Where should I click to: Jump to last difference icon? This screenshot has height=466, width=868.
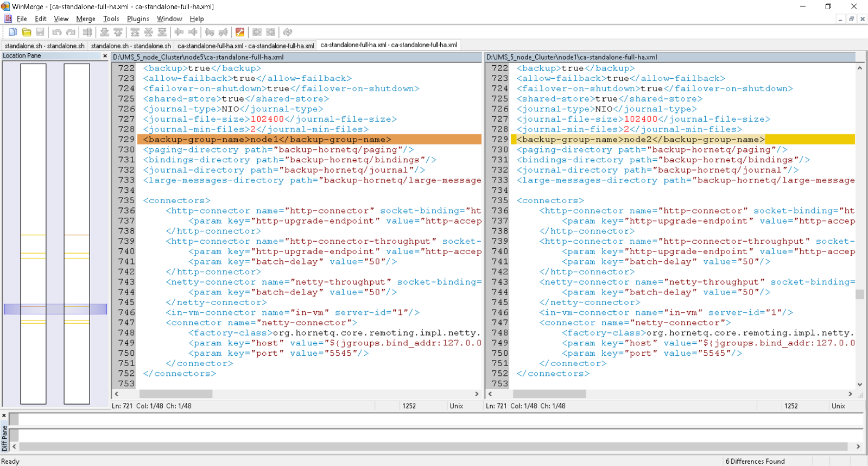pyautogui.click(x=162, y=32)
